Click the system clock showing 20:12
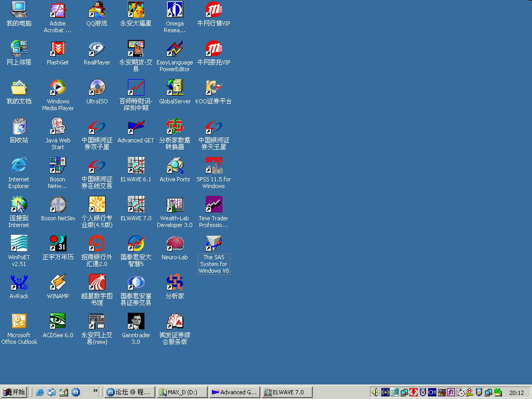 516,393
